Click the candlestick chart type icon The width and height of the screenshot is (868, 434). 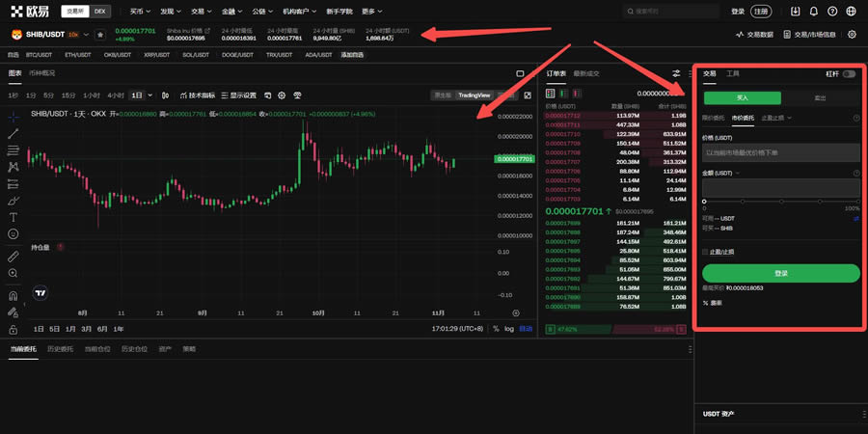[x=164, y=95]
